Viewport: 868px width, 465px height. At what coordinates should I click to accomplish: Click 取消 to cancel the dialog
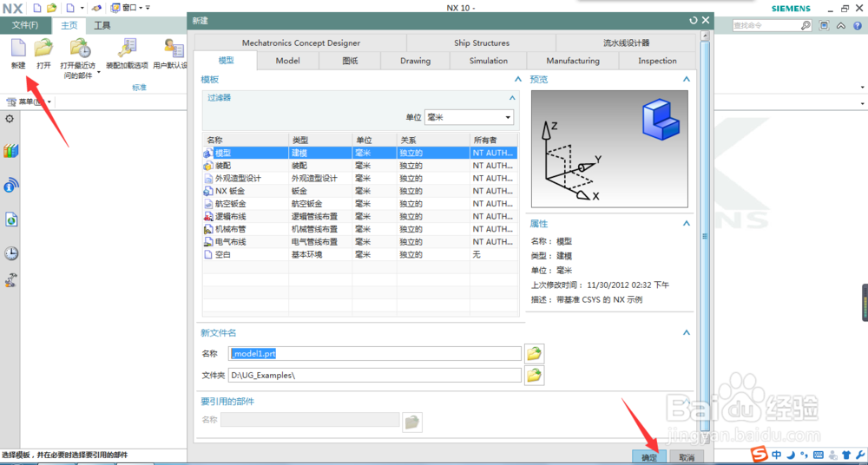(x=687, y=458)
